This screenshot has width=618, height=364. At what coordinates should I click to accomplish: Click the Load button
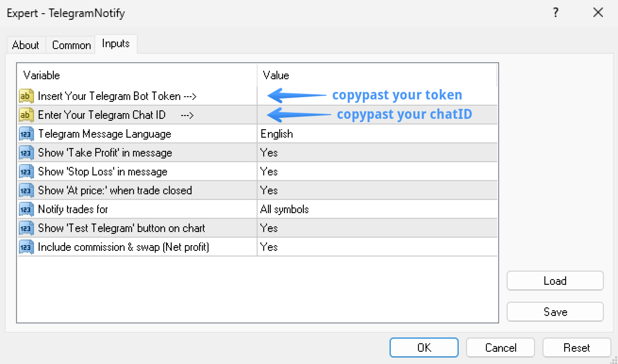[x=555, y=281]
